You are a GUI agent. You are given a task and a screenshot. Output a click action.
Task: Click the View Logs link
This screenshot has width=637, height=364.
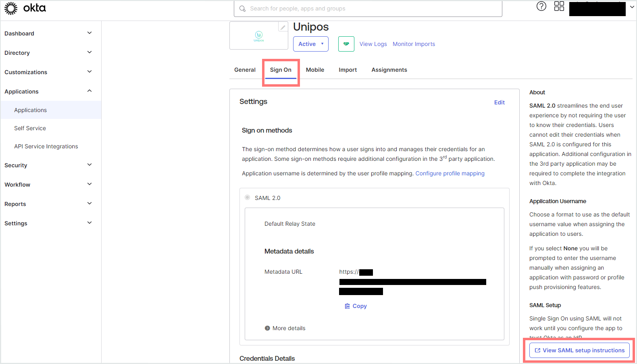point(373,44)
